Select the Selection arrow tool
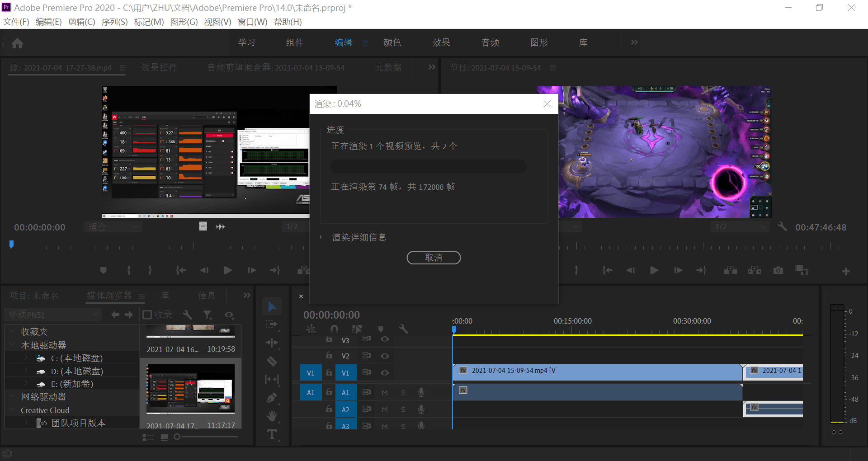The image size is (868, 461). click(272, 306)
